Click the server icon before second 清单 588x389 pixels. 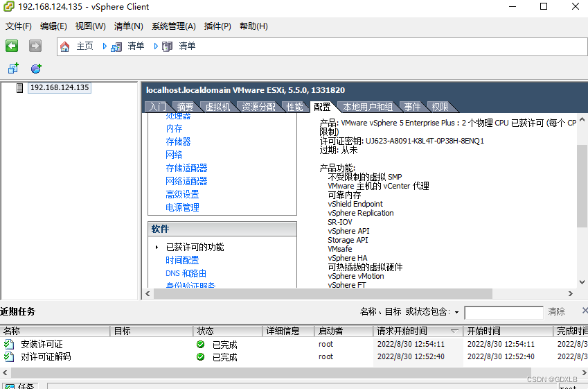pos(167,46)
